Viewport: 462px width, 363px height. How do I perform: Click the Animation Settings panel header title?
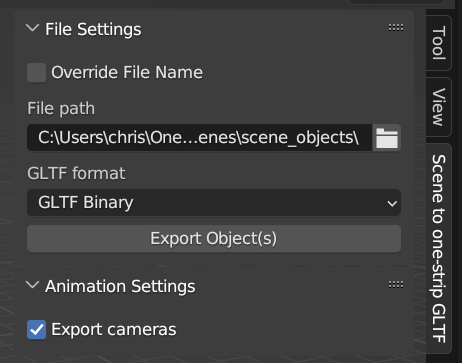coord(120,286)
